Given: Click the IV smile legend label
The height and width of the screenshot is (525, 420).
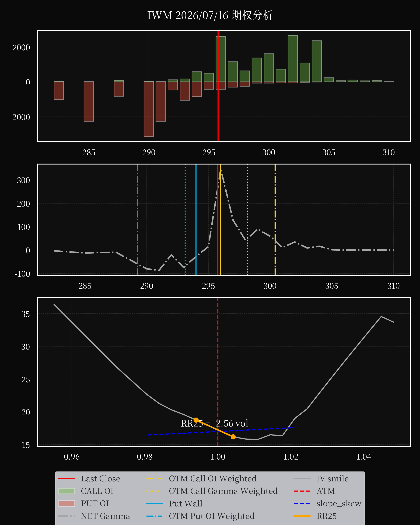Looking at the screenshot, I should pyautogui.click(x=333, y=478).
